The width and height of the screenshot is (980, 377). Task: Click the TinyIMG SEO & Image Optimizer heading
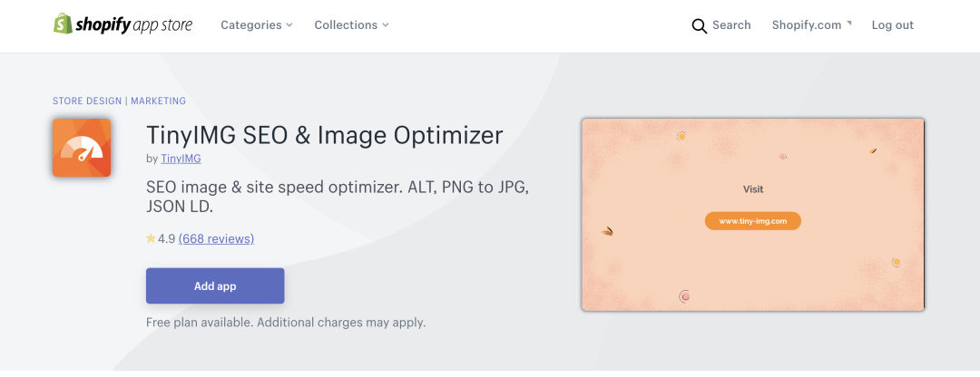tap(324, 135)
